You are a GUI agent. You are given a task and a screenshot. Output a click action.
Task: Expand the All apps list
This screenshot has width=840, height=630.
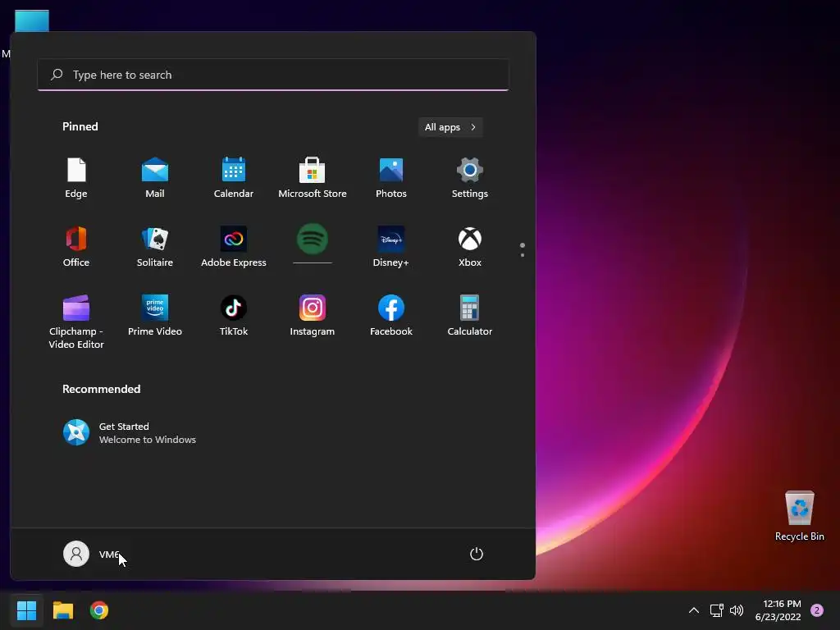point(450,127)
